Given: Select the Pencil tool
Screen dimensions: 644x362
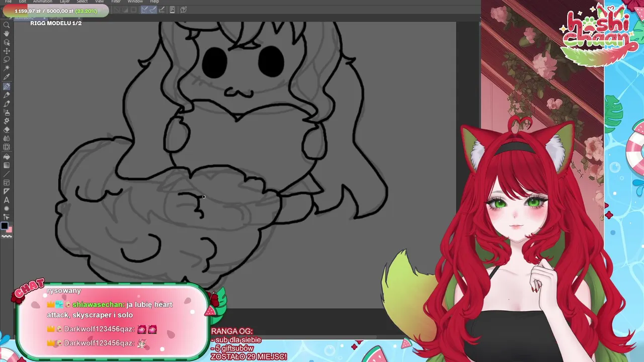Looking at the screenshot, I should click(7, 95).
